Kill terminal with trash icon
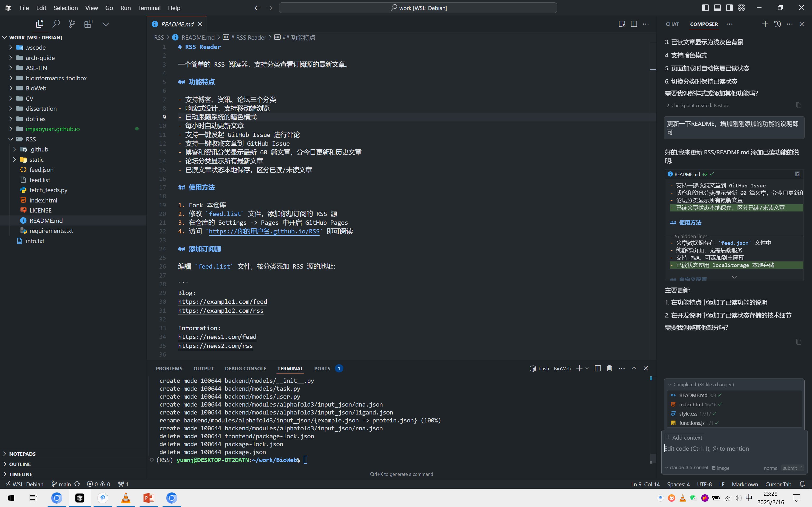This screenshot has width=812, height=507. coord(610,368)
